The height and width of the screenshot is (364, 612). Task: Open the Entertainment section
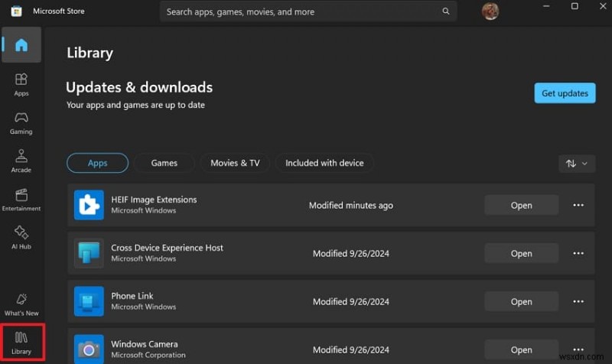click(x=21, y=200)
